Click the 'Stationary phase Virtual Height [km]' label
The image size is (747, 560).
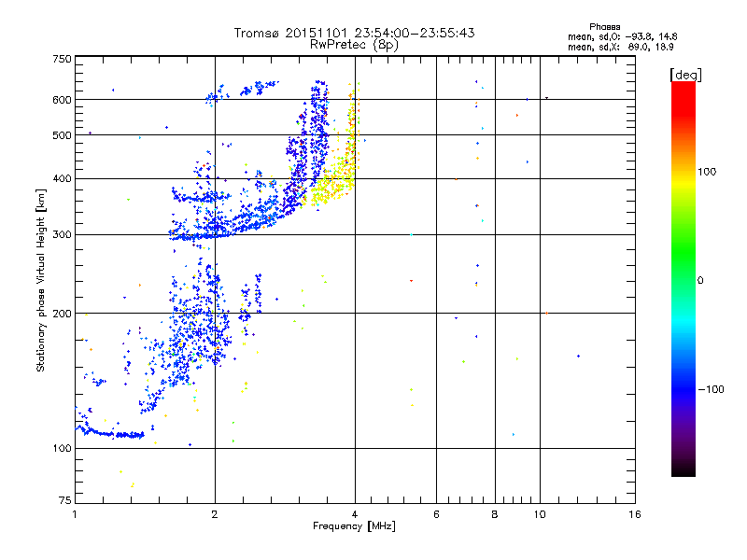(41, 280)
